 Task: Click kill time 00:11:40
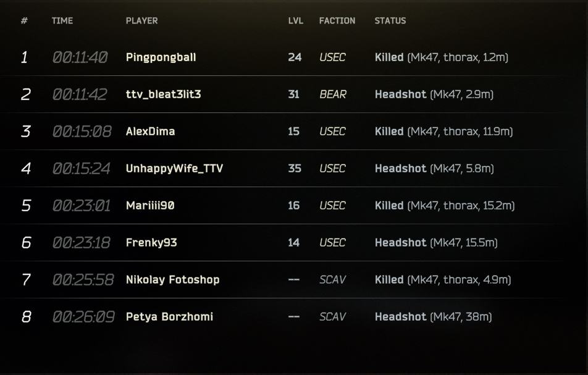click(x=80, y=57)
